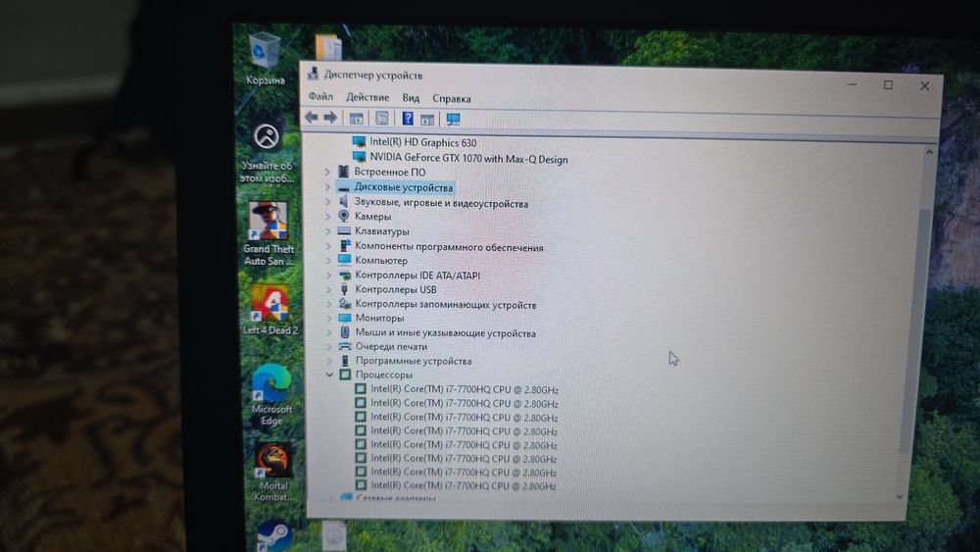Click the scan for hardware changes monitor icon
This screenshot has width=980, height=552.
(453, 119)
